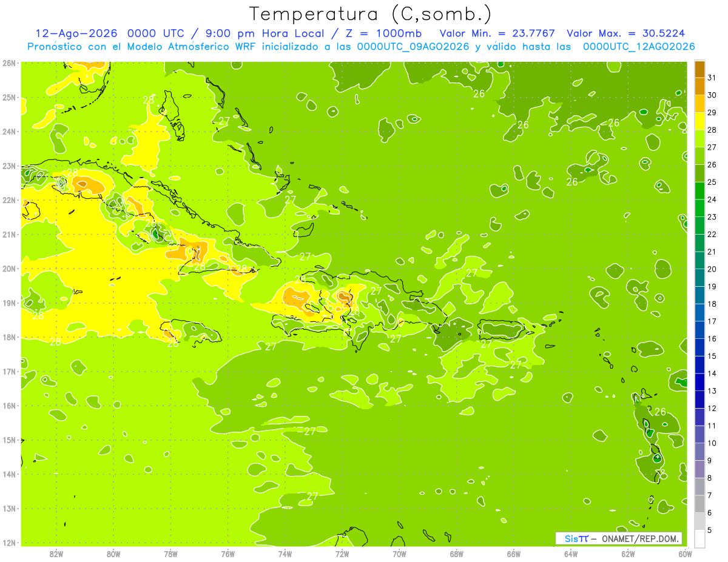Pick the colorbar segment between 29 and 30
Image resolution: width=728 pixels, height=562 pixels.
(x=699, y=104)
